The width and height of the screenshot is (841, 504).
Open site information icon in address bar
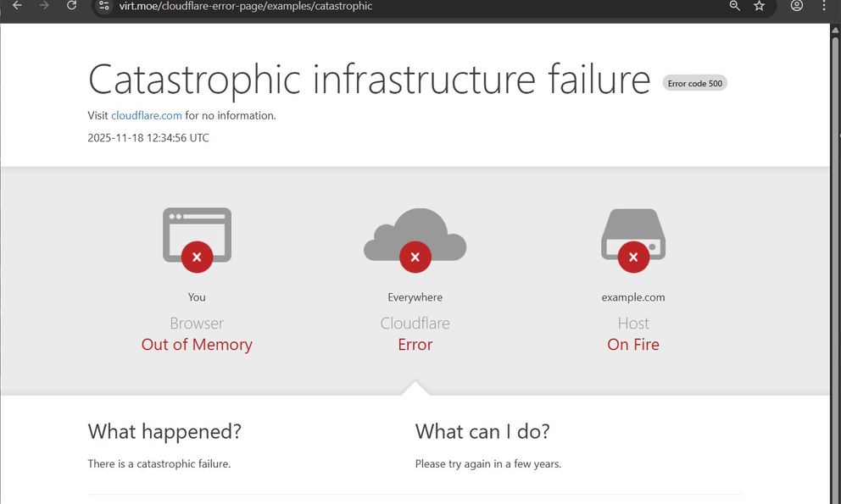click(104, 6)
